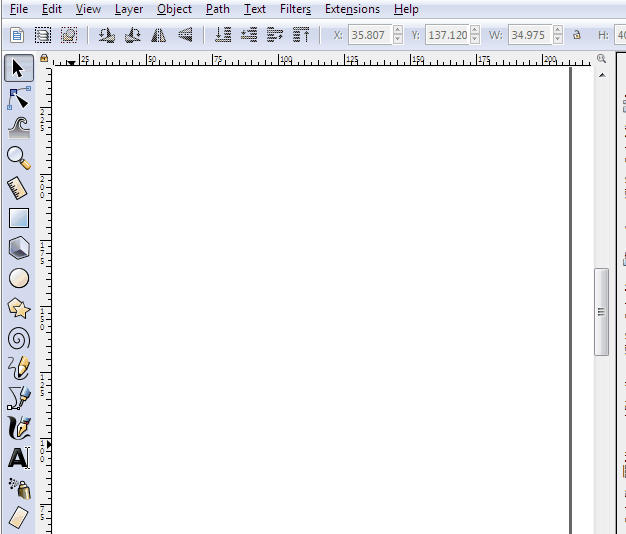626x534 pixels.
Task: Open the Filters menu
Action: click(x=295, y=9)
